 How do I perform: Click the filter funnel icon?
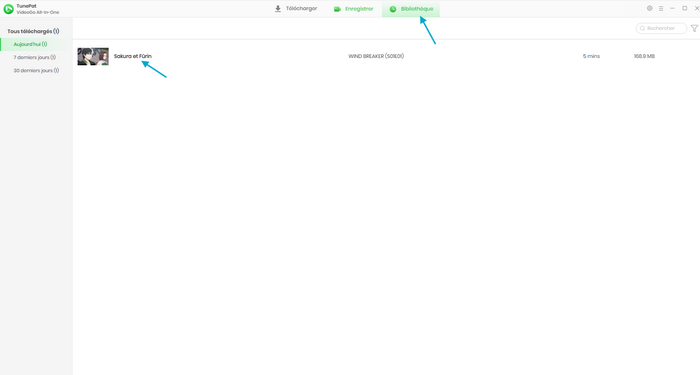pos(694,28)
